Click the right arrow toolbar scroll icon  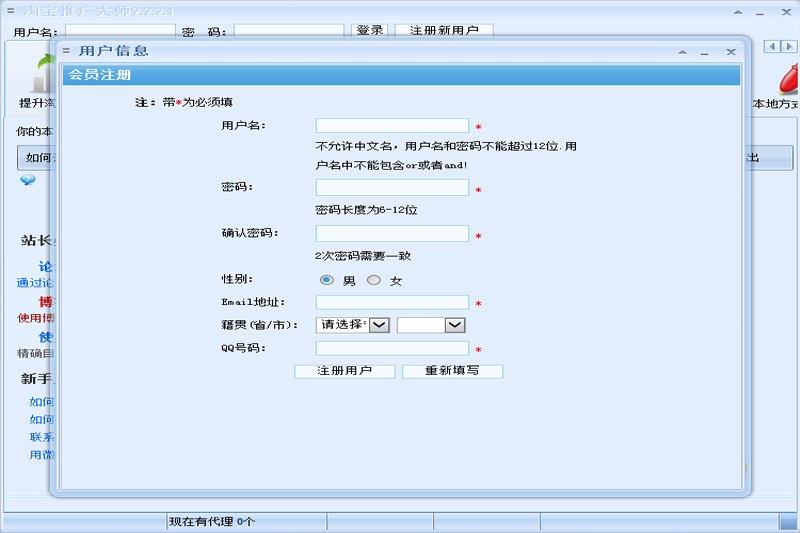[789, 46]
